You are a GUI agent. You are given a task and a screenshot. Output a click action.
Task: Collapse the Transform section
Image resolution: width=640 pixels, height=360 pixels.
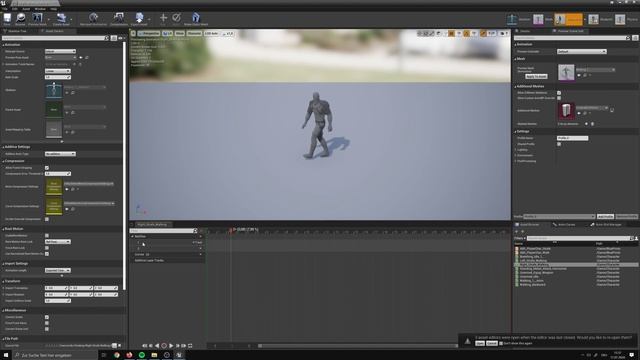[x=3, y=281]
